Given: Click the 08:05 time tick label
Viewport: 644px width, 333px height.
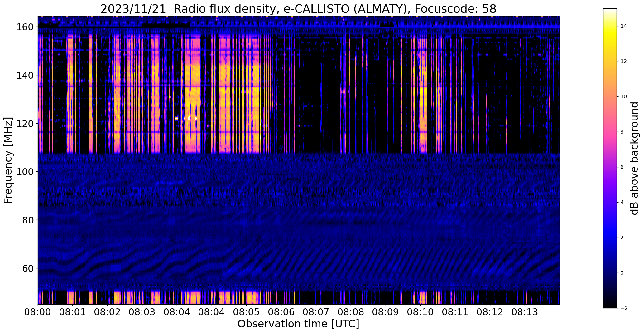Looking at the screenshot, I should tap(247, 312).
